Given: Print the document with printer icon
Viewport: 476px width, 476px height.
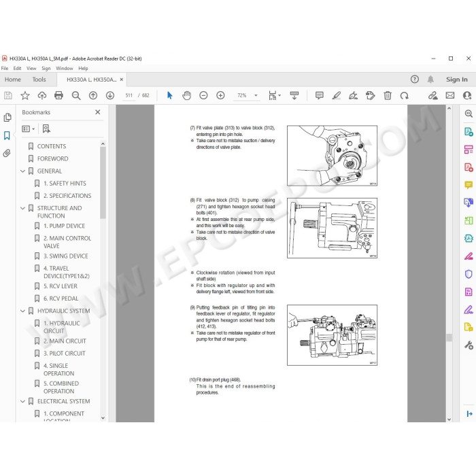Looking at the screenshot, I should point(58,96).
